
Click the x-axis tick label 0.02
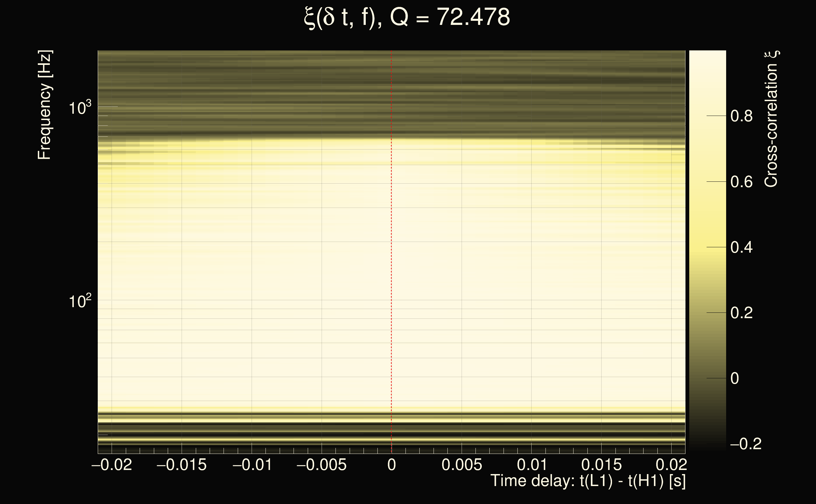pyautogui.click(x=671, y=465)
